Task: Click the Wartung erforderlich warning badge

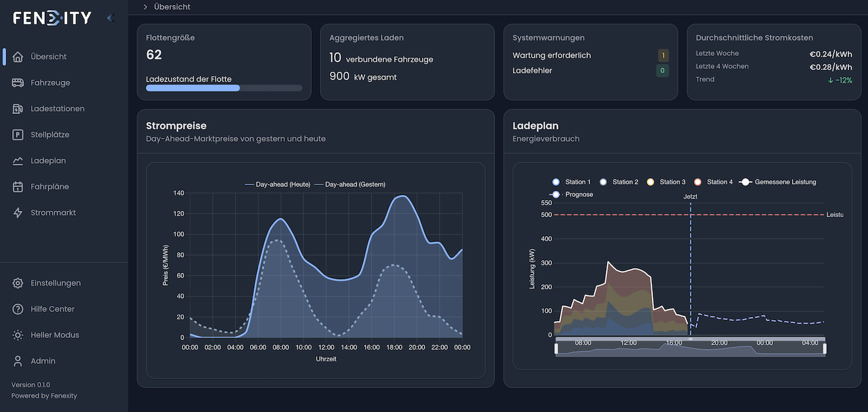Action: click(x=662, y=55)
